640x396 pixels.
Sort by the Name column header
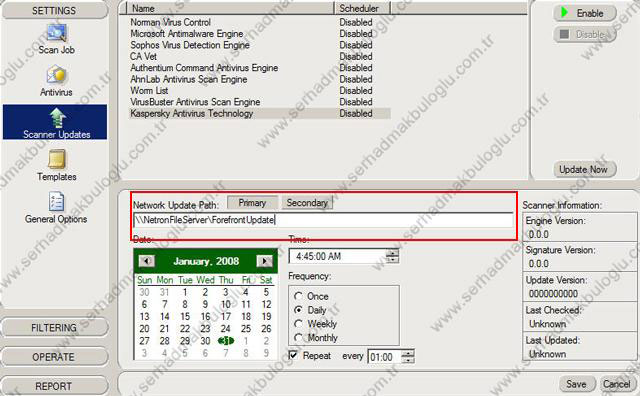coord(230,8)
